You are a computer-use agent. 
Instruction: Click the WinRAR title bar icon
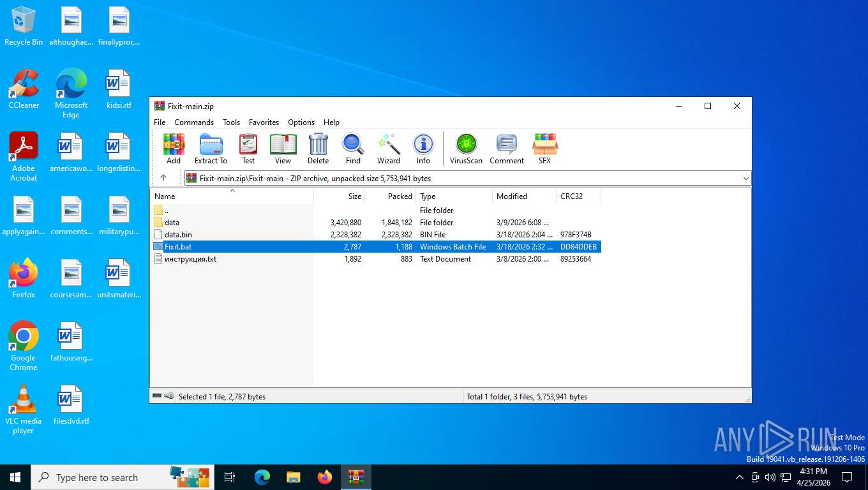coord(160,106)
